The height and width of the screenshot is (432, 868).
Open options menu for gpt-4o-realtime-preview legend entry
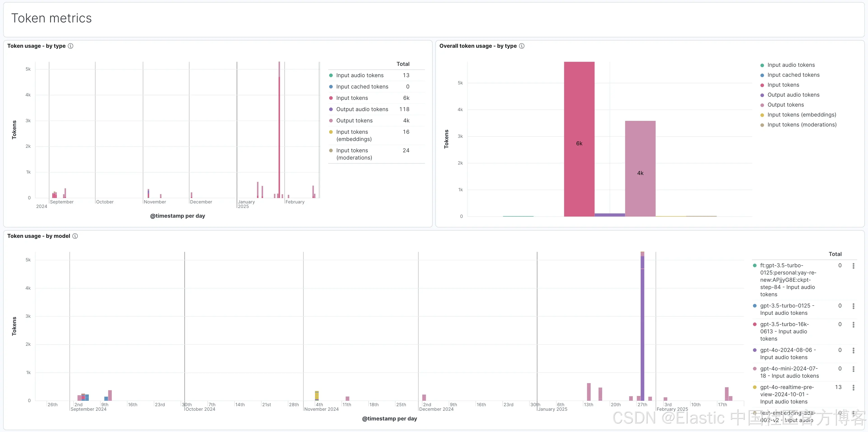coord(854,387)
